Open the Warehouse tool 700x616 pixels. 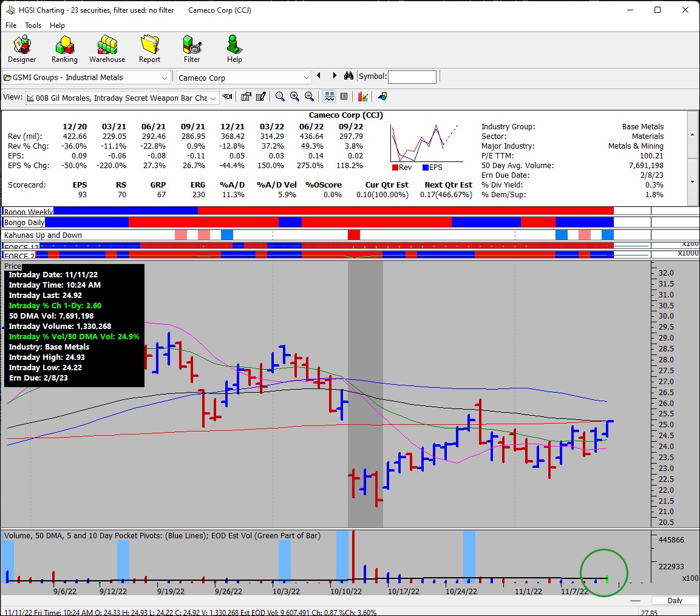coord(107,49)
